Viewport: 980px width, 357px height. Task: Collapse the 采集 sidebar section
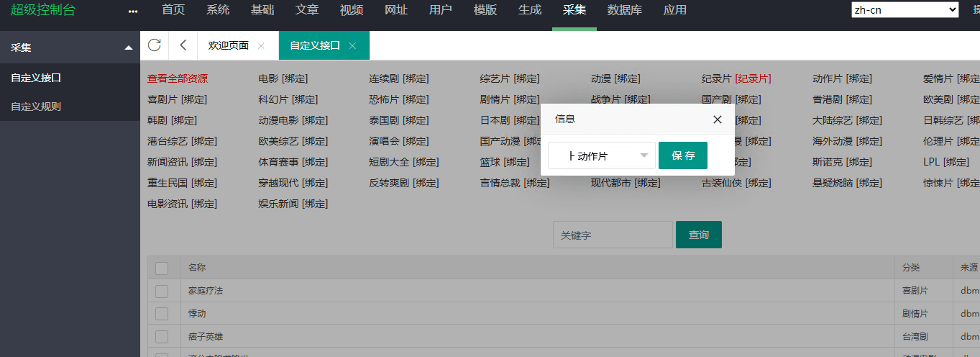pyautogui.click(x=128, y=48)
